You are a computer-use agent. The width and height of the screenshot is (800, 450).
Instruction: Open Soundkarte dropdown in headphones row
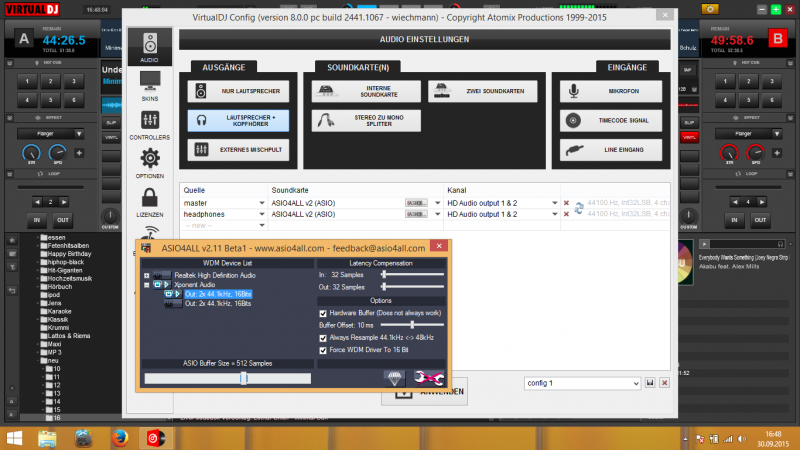437,214
